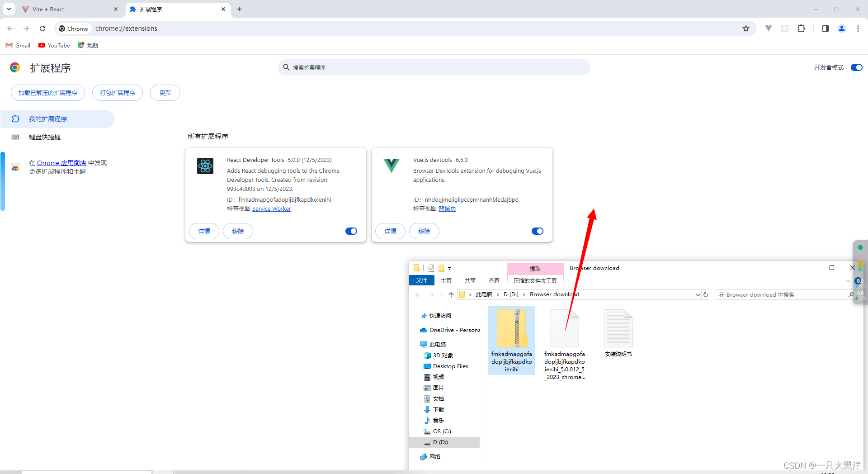The height and width of the screenshot is (474, 868).
Task: Open 详情 for Vue.js devtools
Action: (x=390, y=231)
